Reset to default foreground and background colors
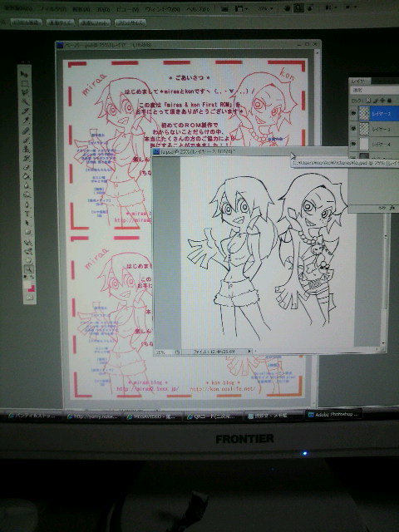The height and width of the screenshot is (532, 399). pos(26,277)
